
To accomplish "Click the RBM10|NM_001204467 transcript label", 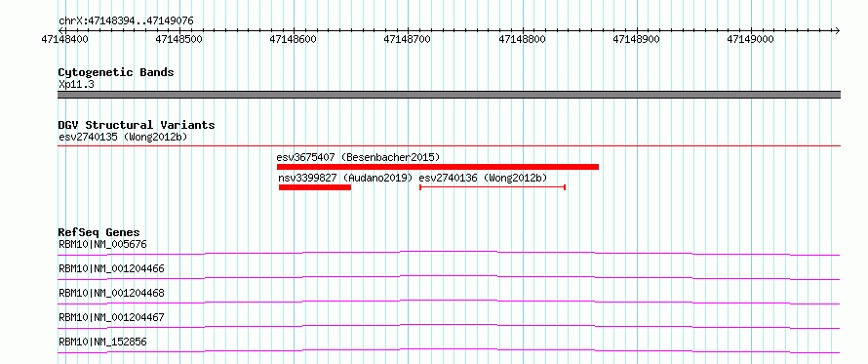I will coord(111,317).
